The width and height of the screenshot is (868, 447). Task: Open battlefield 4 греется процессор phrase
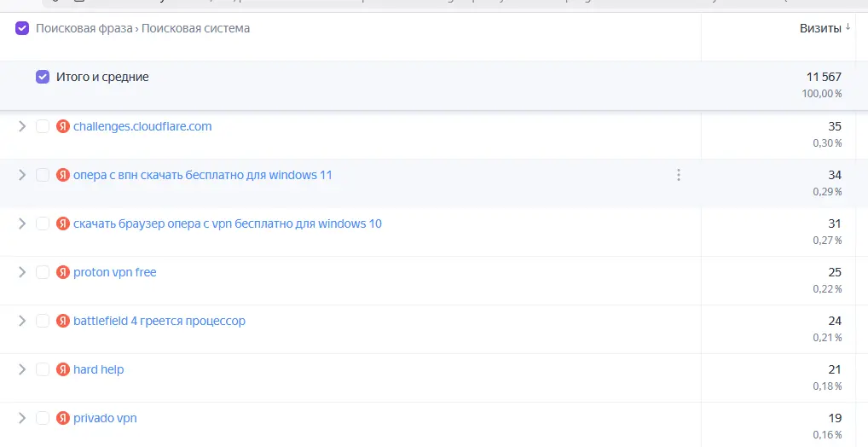pos(159,321)
